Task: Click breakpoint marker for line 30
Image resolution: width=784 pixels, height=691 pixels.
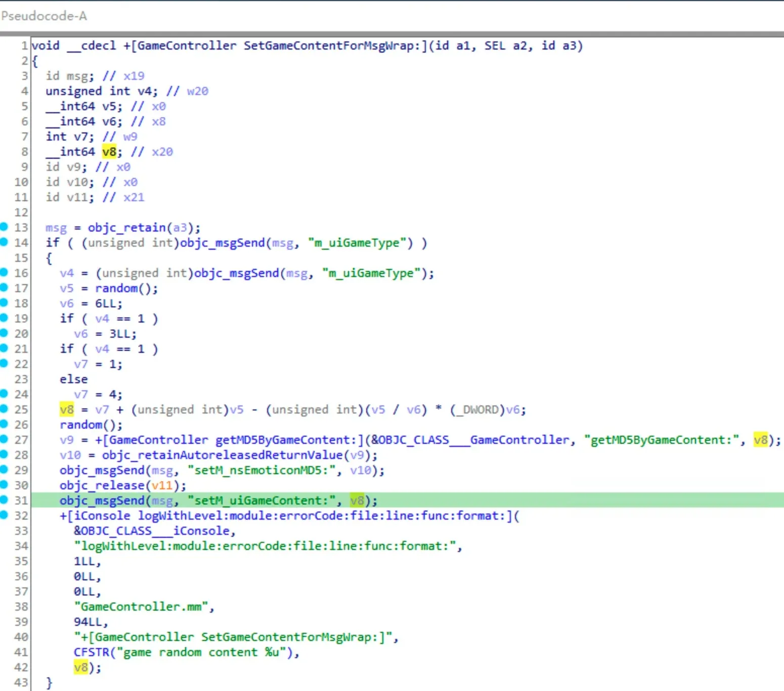Action: tap(4, 485)
